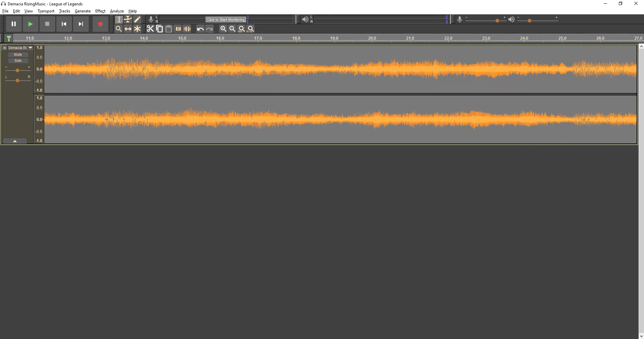644x339 pixels.
Task: Click the 15.0 mark on the timeline ruler
Action: click(x=182, y=38)
